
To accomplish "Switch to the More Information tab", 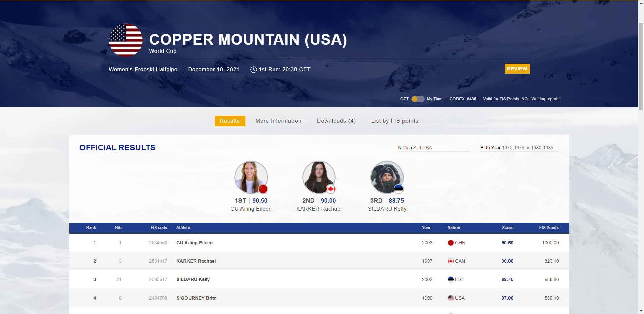I will point(278,121).
